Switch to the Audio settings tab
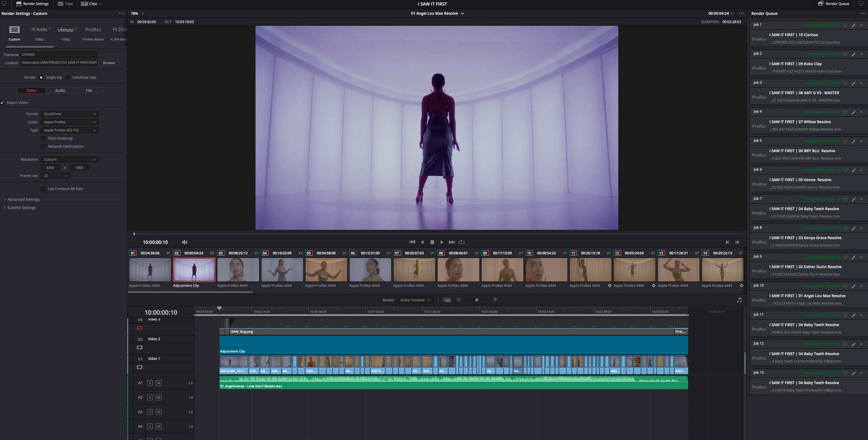Viewport: 868px width, 440px height. click(60, 90)
